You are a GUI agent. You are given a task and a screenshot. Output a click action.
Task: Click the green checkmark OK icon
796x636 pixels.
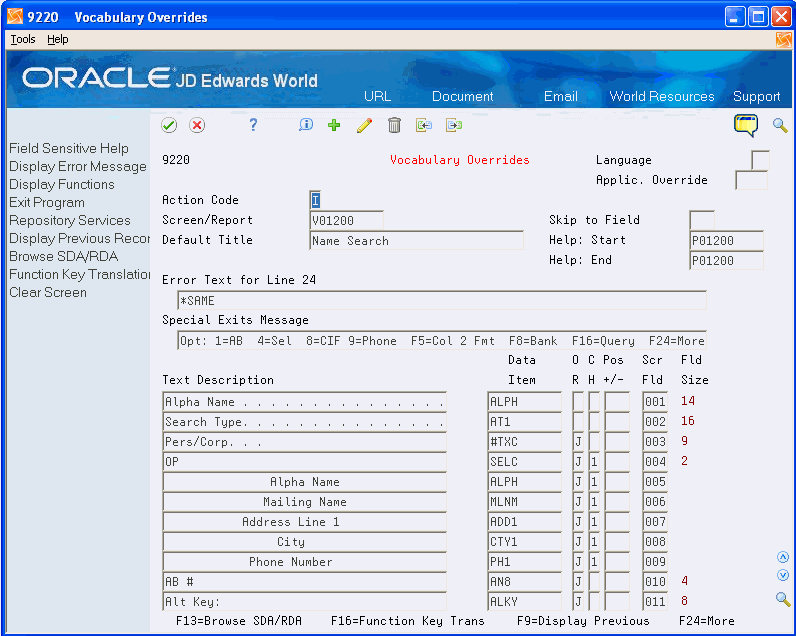tap(169, 125)
